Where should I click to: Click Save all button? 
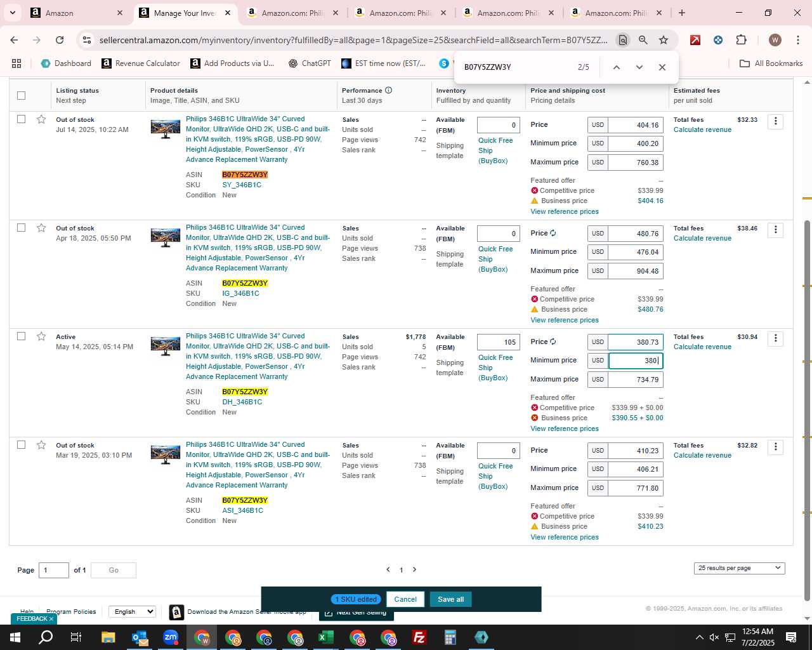coord(450,599)
